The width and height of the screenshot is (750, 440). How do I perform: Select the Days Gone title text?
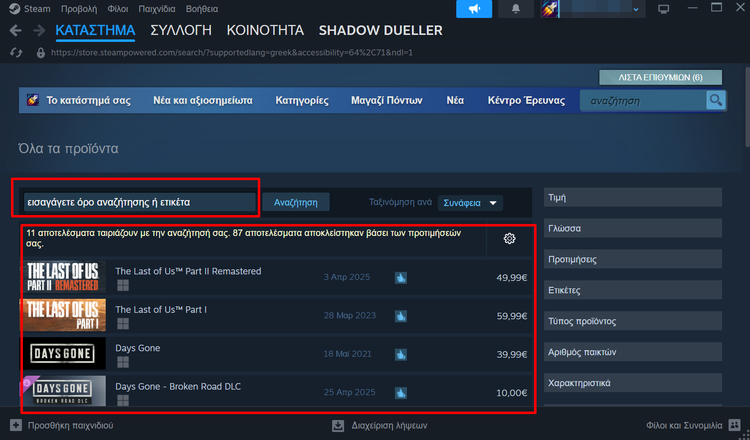click(x=138, y=348)
